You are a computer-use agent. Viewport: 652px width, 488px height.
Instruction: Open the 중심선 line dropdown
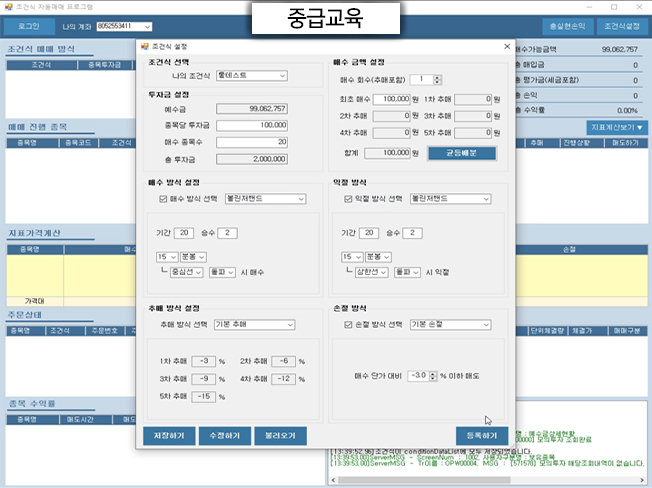tap(186, 272)
